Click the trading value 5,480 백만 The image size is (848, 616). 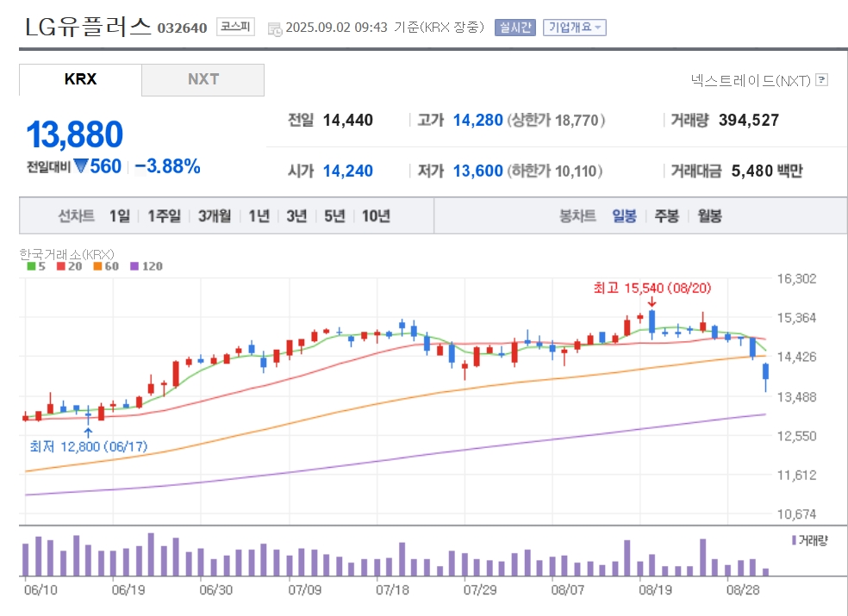coord(767,171)
